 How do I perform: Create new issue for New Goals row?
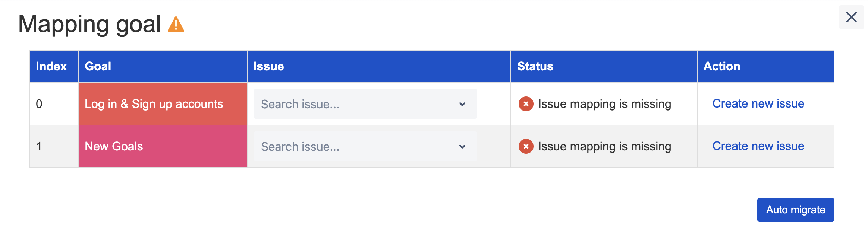758,146
